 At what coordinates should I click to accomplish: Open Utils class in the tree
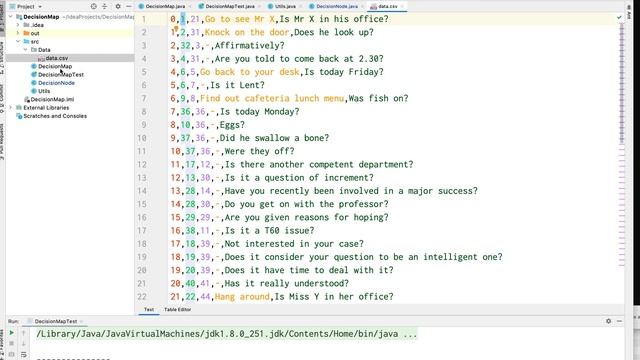(x=44, y=91)
